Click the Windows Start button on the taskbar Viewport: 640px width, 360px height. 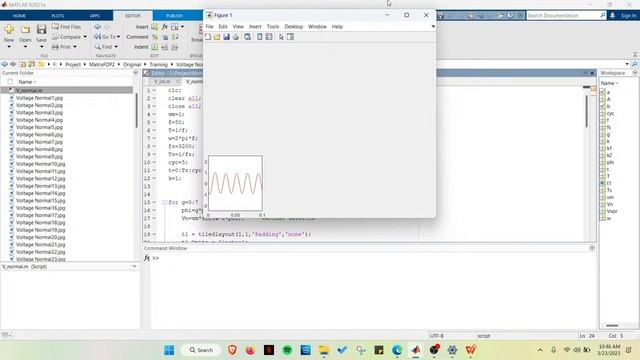(169, 350)
